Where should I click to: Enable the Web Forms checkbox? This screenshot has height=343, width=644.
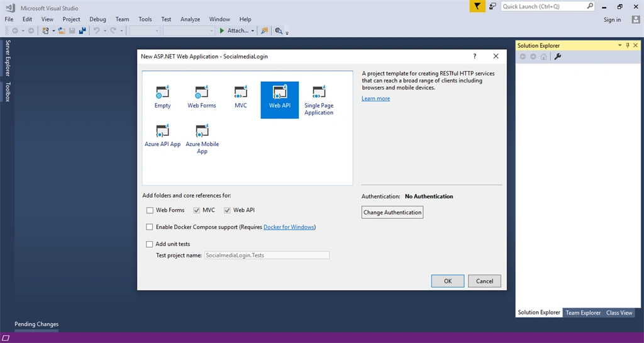pyautogui.click(x=150, y=210)
